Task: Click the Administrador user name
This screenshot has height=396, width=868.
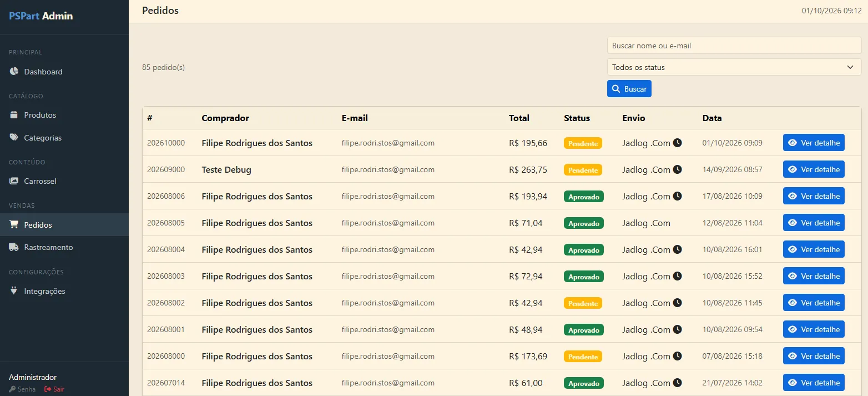Action: 33,377
